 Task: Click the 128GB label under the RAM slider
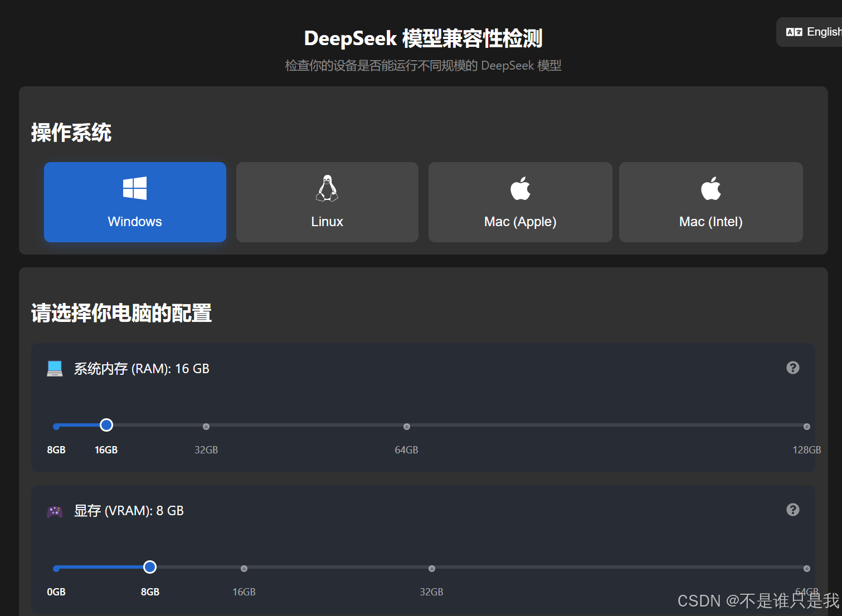(807, 450)
